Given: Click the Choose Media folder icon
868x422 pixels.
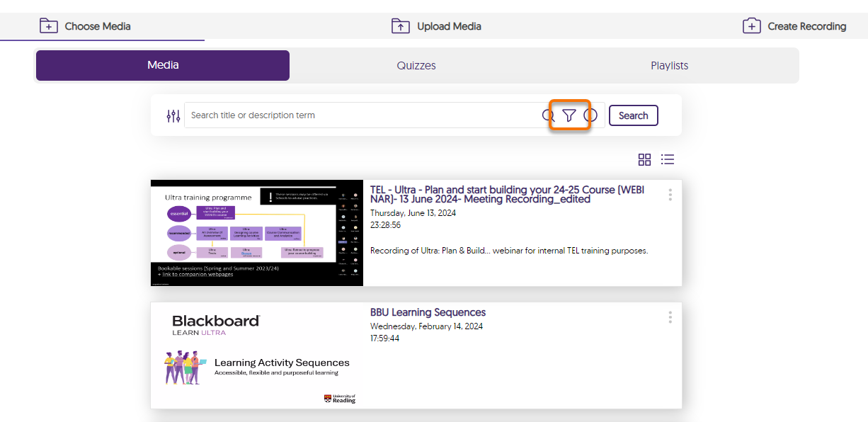Looking at the screenshot, I should (x=48, y=26).
